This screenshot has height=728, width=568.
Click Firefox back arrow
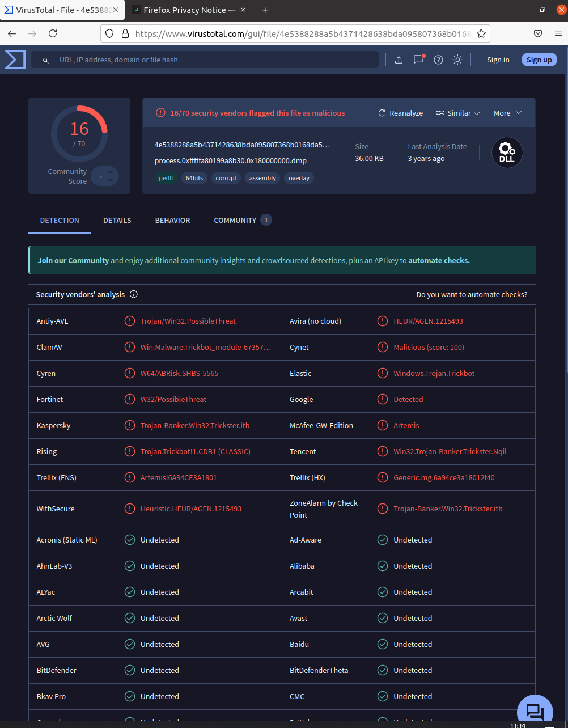pos(12,33)
